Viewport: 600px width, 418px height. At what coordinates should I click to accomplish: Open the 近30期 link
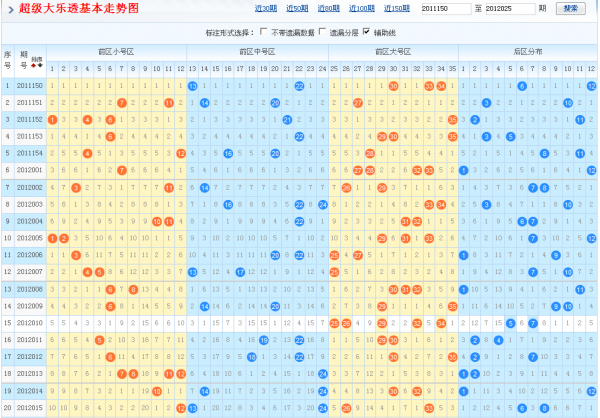[x=266, y=8]
